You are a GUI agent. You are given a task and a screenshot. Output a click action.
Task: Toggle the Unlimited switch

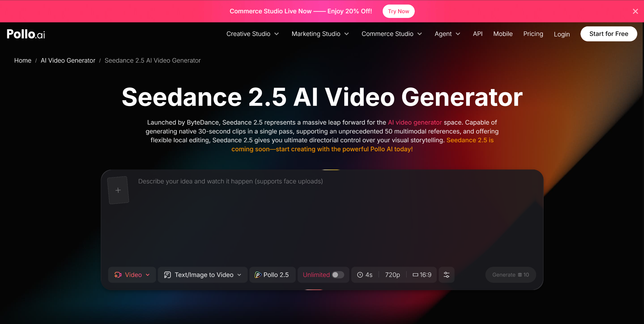click(338, 275)
